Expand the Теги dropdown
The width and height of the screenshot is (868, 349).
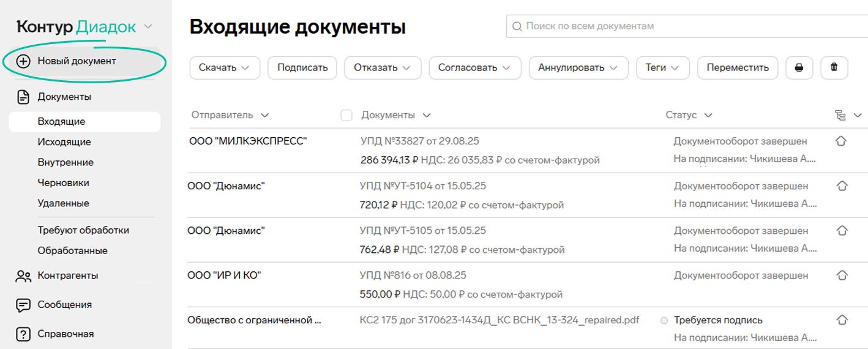point(663,68)
